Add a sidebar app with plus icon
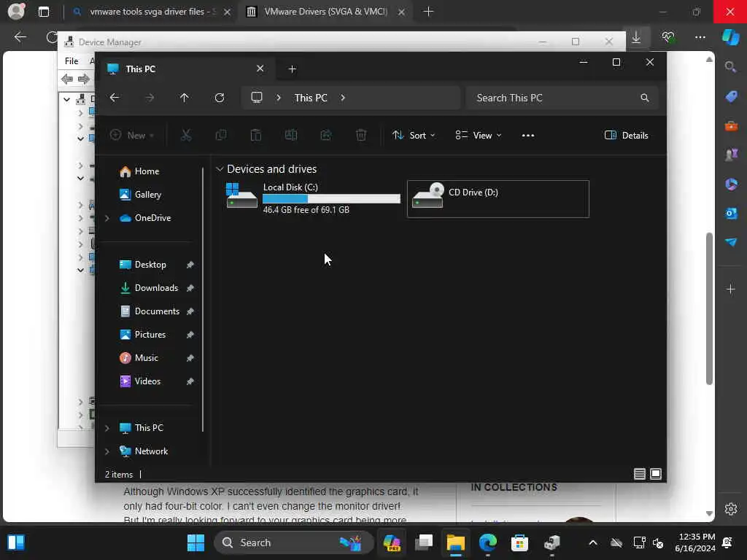 (x=731, y=289)
